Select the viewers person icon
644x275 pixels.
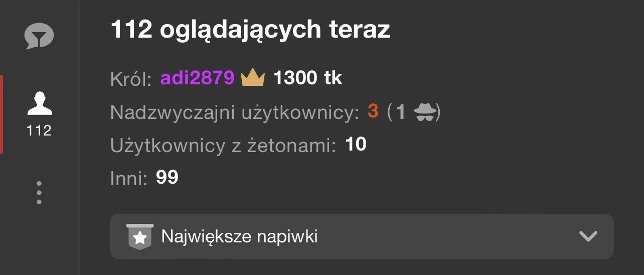[x=39, y=104]
